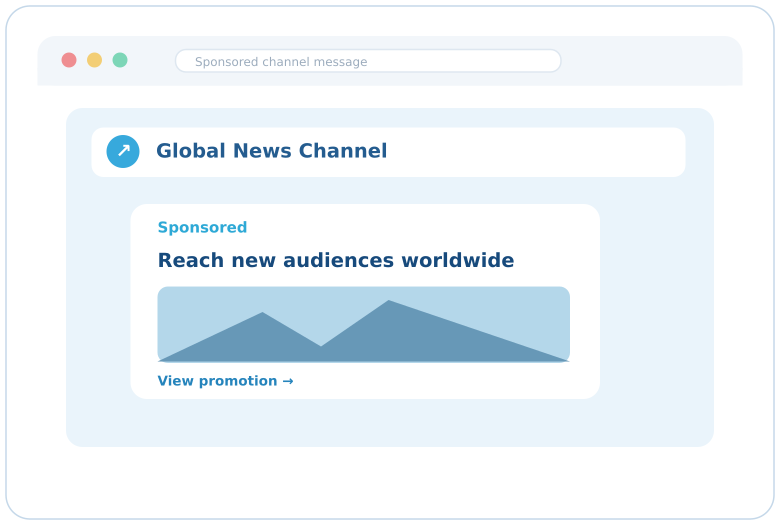Click the green window control dot
Image resolution: width=780 pixels, height=525 pixels.
point(120,60)
